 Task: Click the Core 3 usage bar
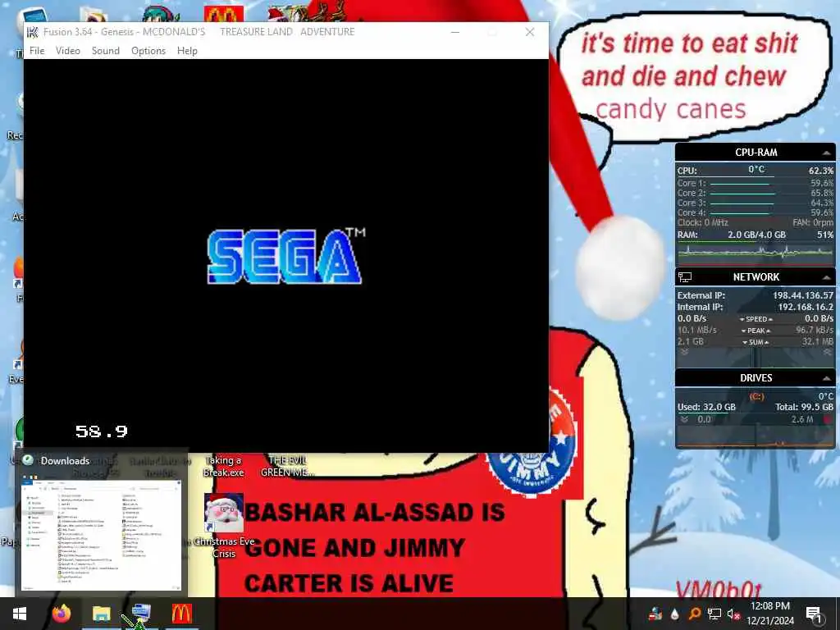tap(742, 203)
